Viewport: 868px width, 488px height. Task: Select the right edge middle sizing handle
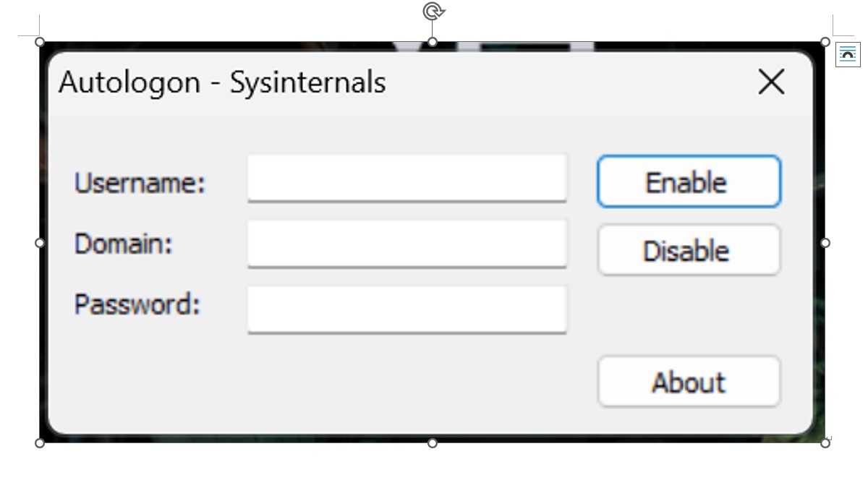(x=825, y=242)
